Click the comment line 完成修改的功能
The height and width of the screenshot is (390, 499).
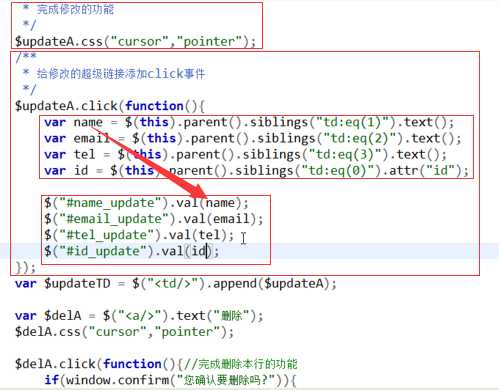[68, 9]
